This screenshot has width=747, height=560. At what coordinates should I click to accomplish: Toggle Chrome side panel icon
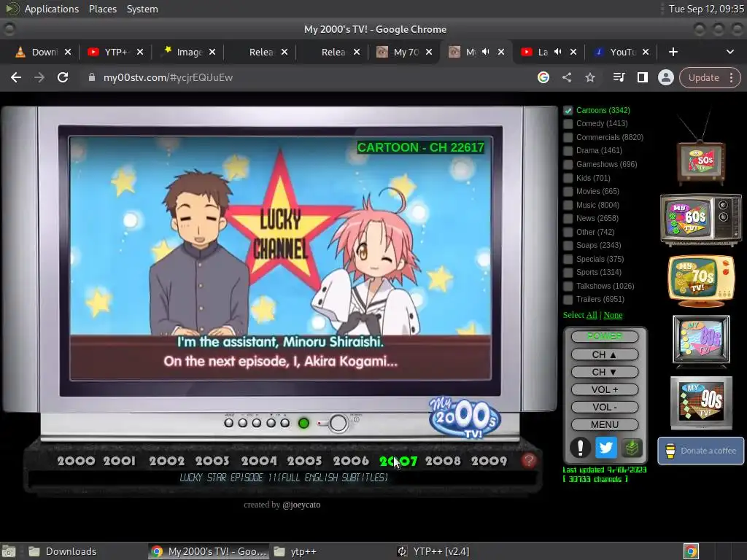click(x=642, y=77)
